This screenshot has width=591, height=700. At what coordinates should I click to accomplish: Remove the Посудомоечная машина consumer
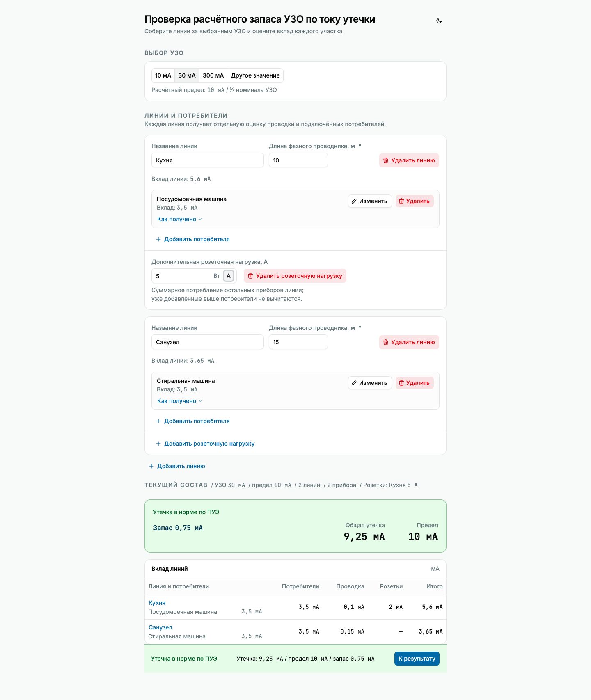tap(415, 201)
